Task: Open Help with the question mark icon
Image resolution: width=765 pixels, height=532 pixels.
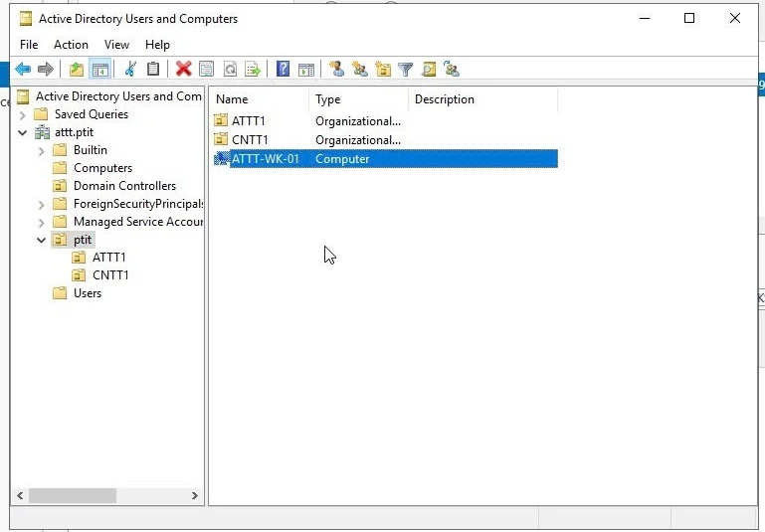Action: tap(283, 70)
